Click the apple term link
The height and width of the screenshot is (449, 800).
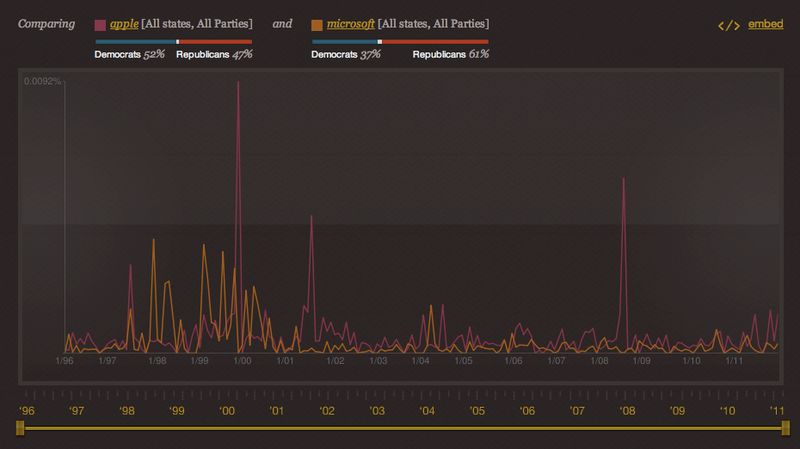pos(124,24)
